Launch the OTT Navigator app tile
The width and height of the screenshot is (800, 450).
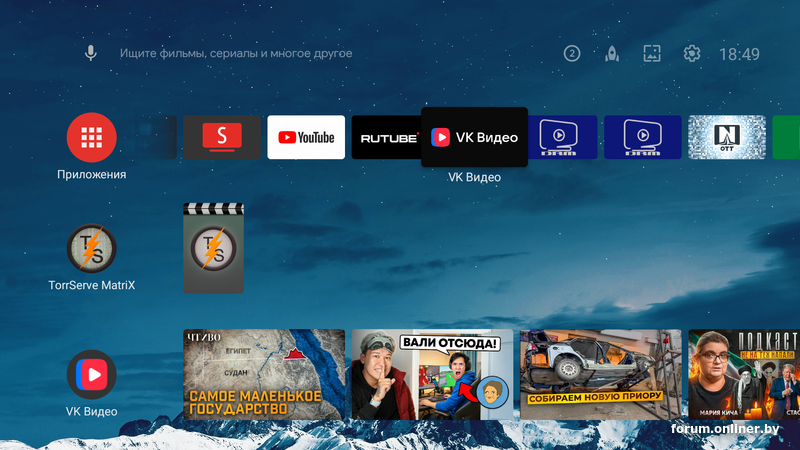pos(727,137)
